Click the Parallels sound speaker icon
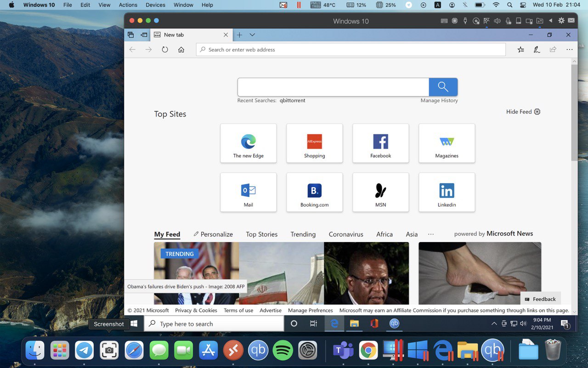 coord(497,21)
